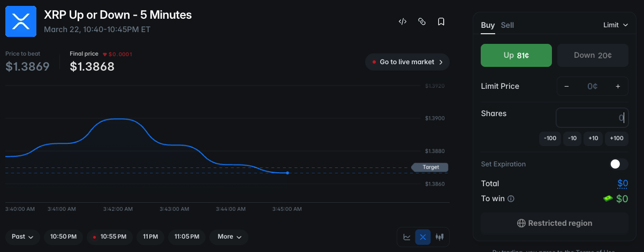
Task: Copy the market link icon
Action: click(422, 22)
